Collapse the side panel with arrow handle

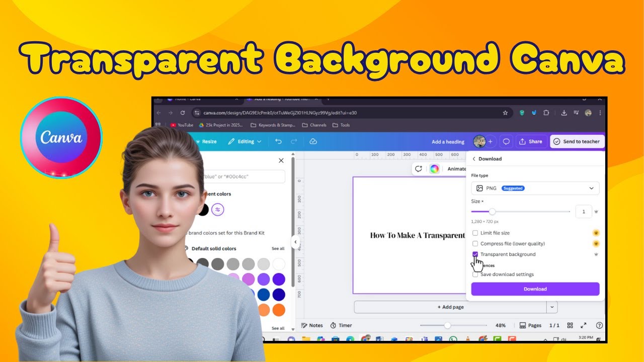point(296,242)
